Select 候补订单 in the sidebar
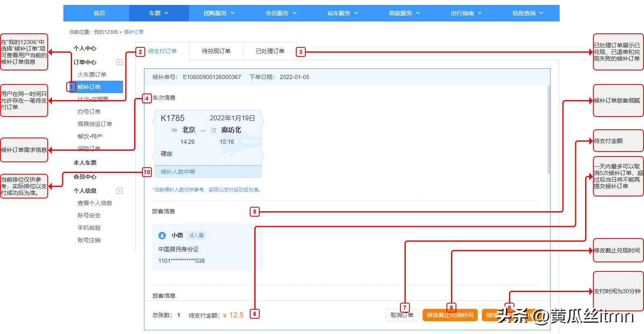Viewport: 644px width, 334px height. [89, 87]
